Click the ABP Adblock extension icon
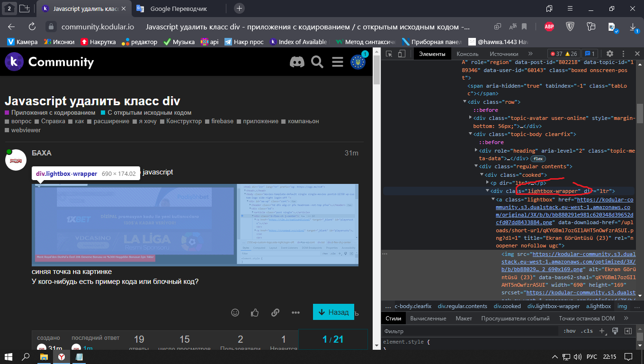The width and height of the screenshot is (644, 364). [549, 27]
